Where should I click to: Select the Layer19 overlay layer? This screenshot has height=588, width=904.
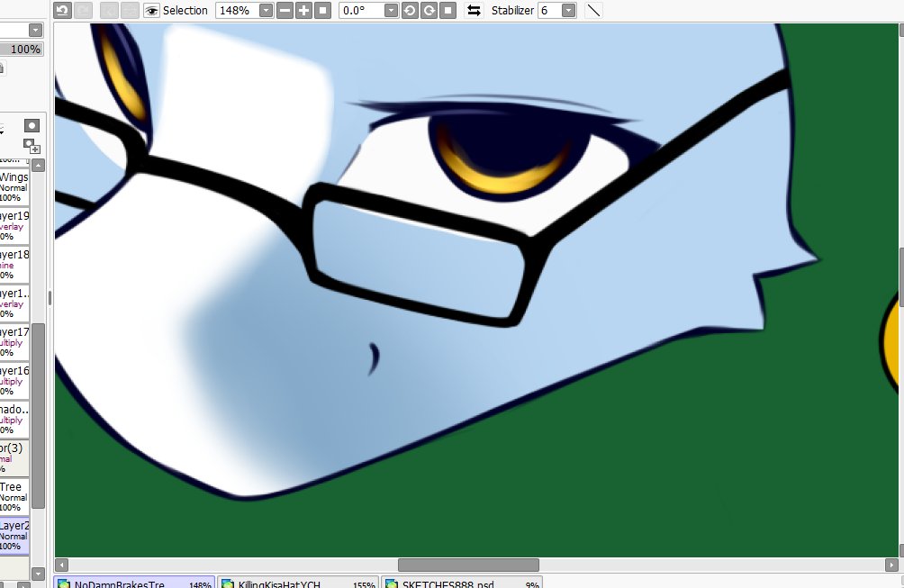coord(14,225)
